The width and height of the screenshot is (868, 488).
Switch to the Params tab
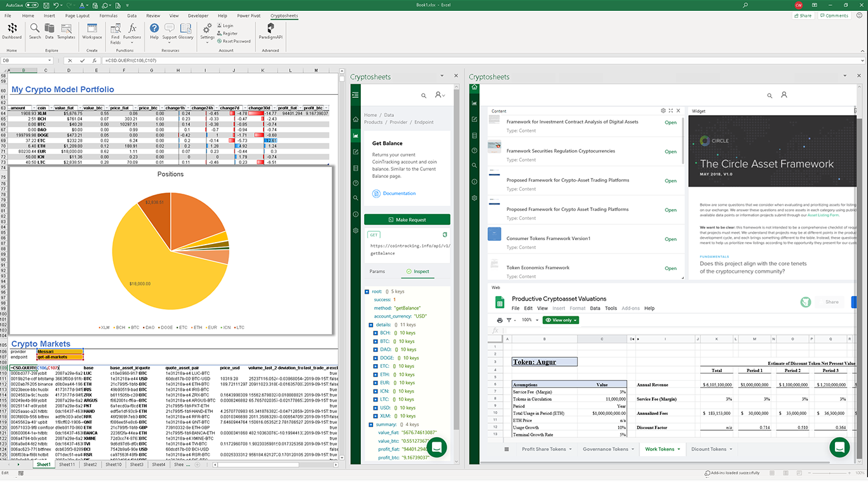377,271
